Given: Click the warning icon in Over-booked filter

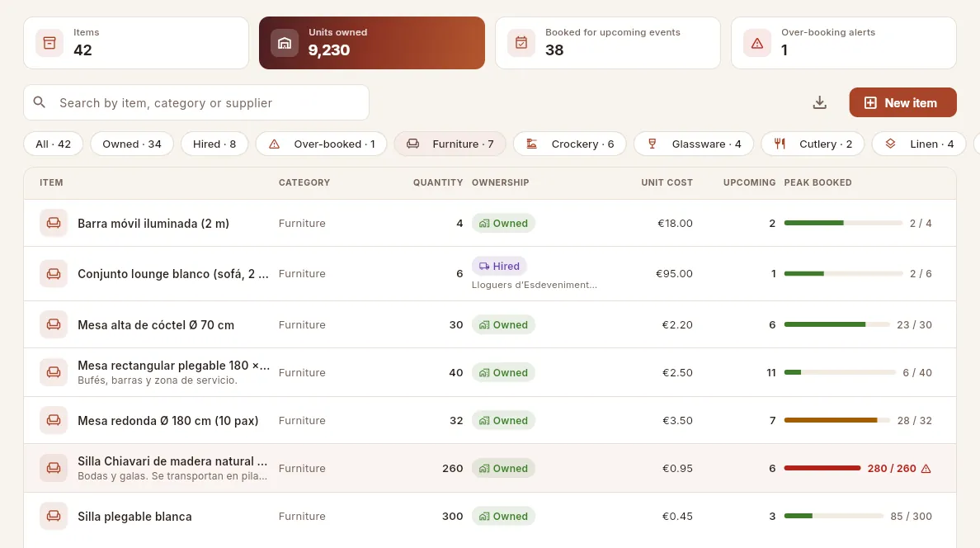Looking at the screenshot, I should coord(275,144).
